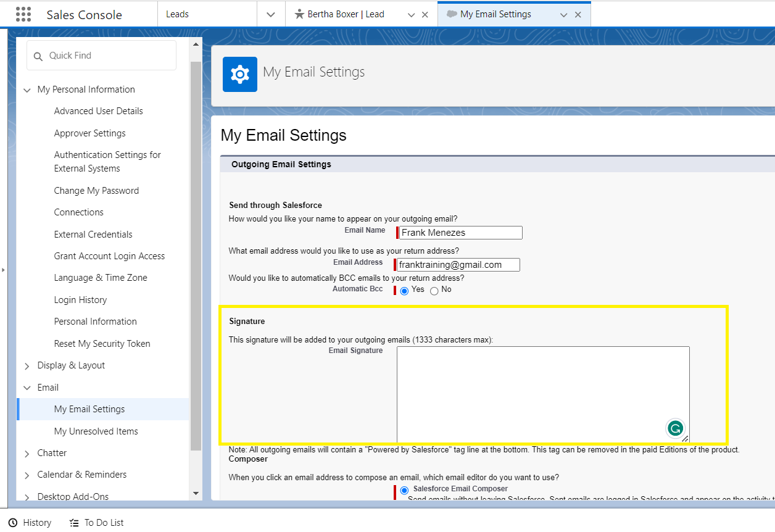Screen dimensions: 775x532
Task: Open External Credentials
Action: point(93,235)
